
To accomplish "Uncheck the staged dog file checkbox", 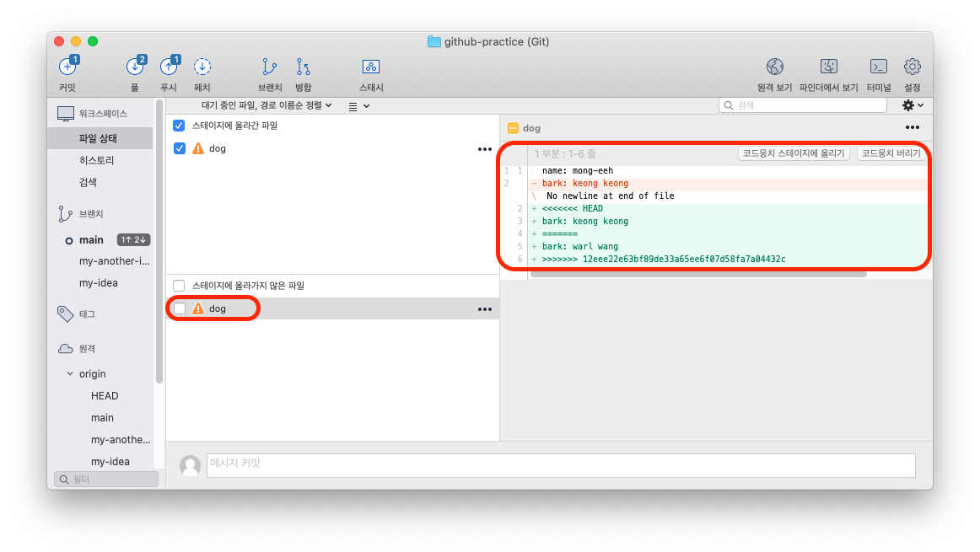I will tap(180, 148).
